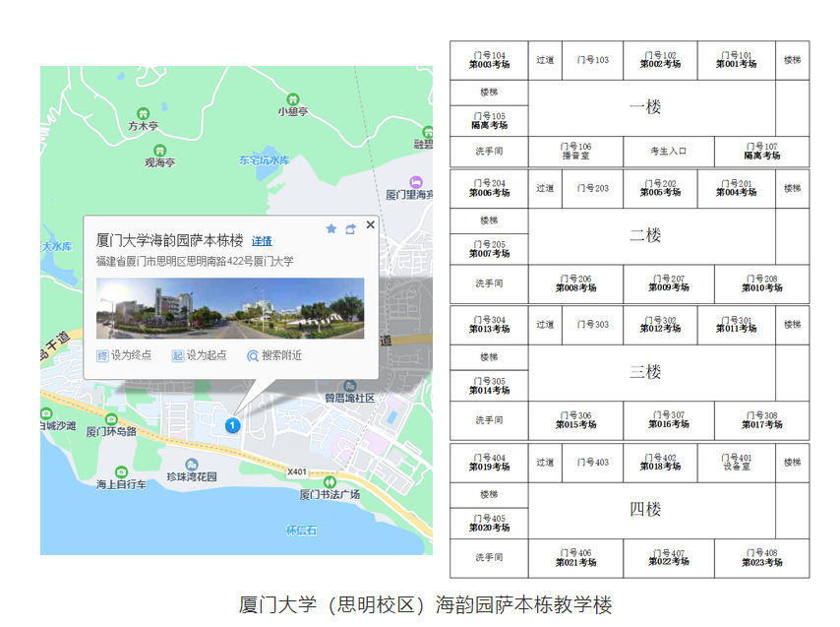This screenshot has height=627, width=840.
Task: Click the 一楼 floor label
Action: click(x=645, y=106)
